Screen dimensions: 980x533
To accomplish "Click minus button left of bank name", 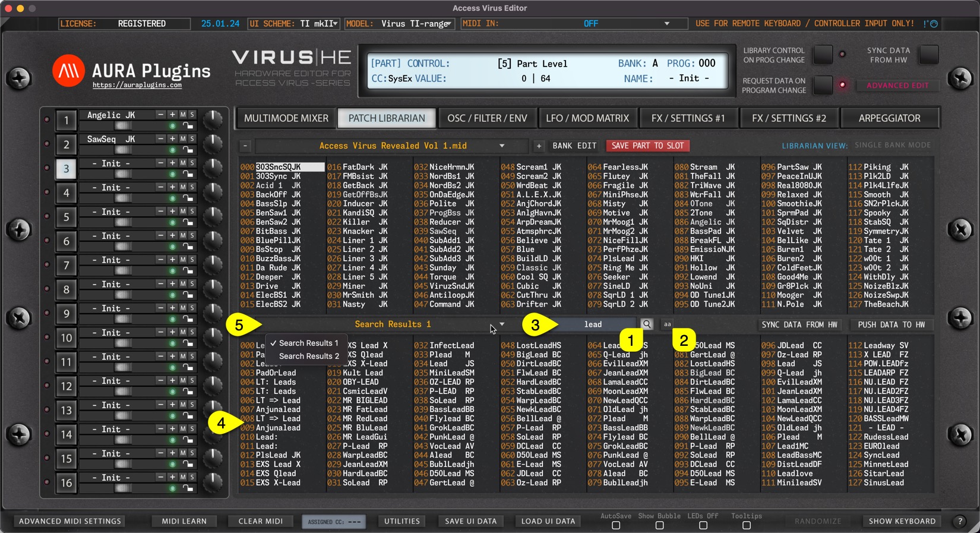I will [x=245, y=146].
